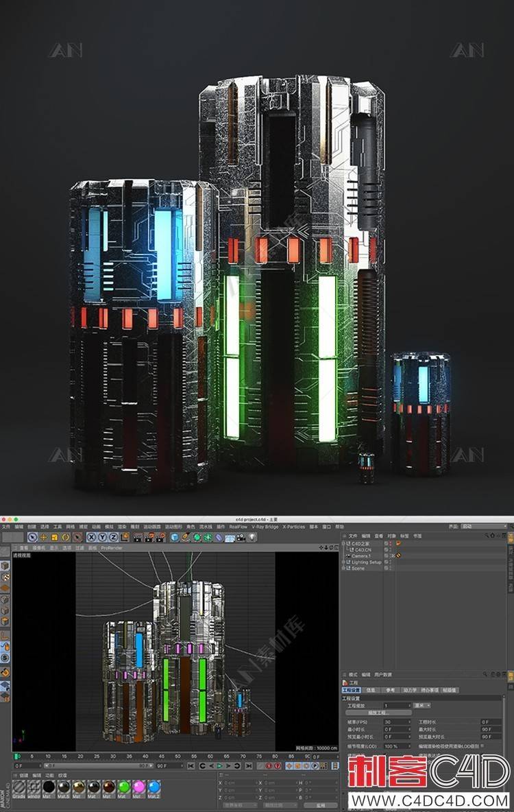Click the tag icon on Camera.1 row

pyautogui.click(x=399, y=556)
